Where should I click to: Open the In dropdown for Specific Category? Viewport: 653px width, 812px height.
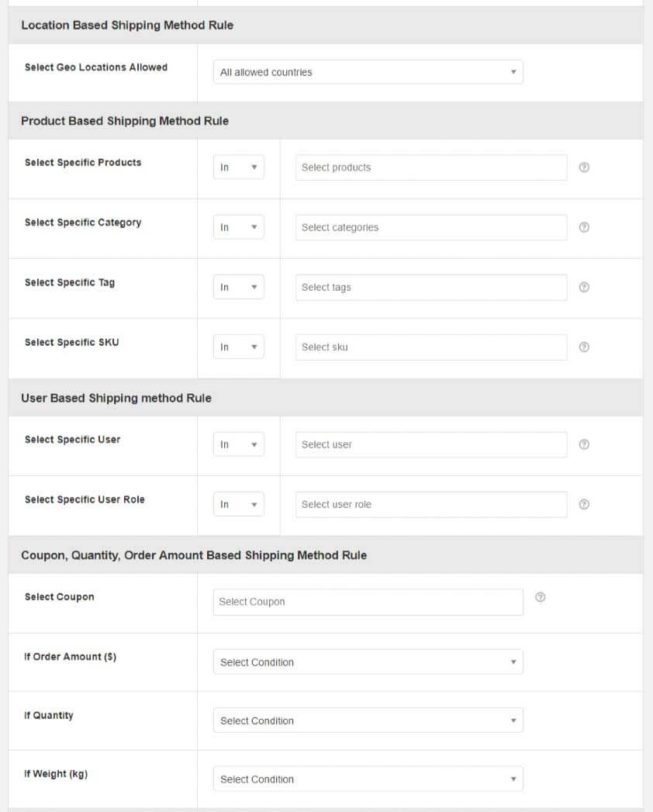click(238, 227)
